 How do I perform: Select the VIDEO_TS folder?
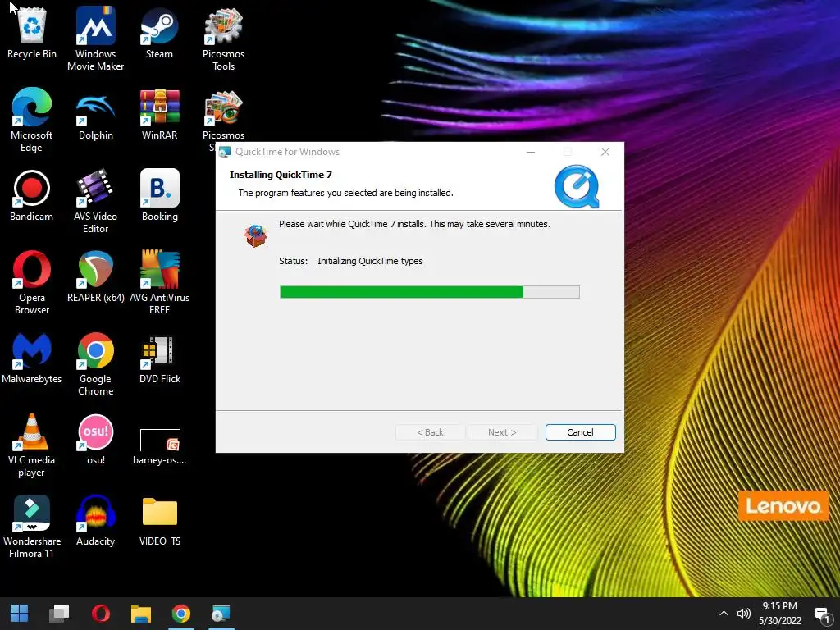point(159,521)
